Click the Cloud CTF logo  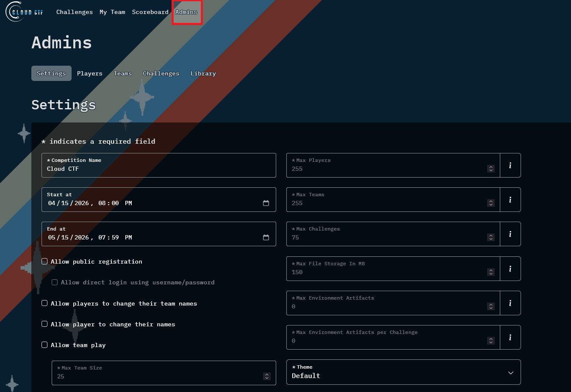point(25,12)
